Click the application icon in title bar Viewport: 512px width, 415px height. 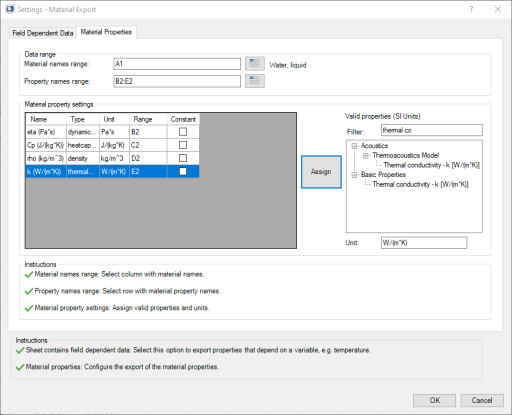click(10, 9)
